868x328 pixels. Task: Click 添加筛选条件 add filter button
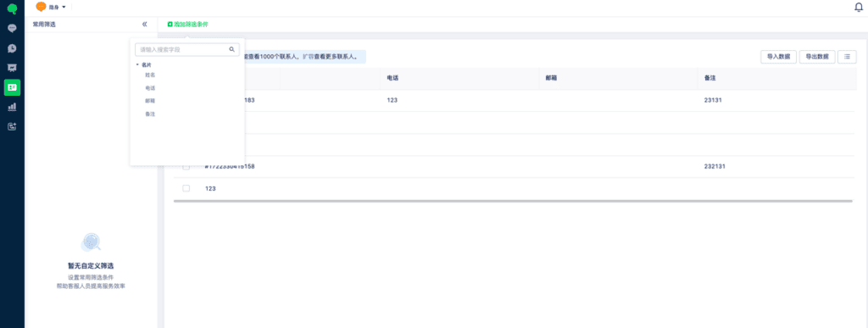[x=187, y=25]
